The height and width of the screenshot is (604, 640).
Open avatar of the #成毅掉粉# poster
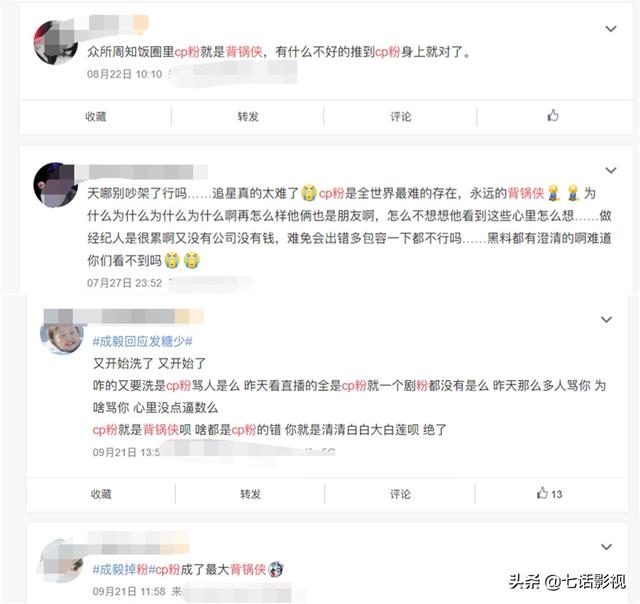click(61, 559)
